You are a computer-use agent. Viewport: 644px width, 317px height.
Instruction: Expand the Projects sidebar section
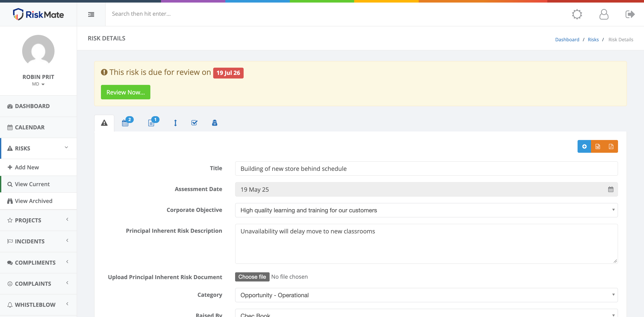(x=38, y=220)
